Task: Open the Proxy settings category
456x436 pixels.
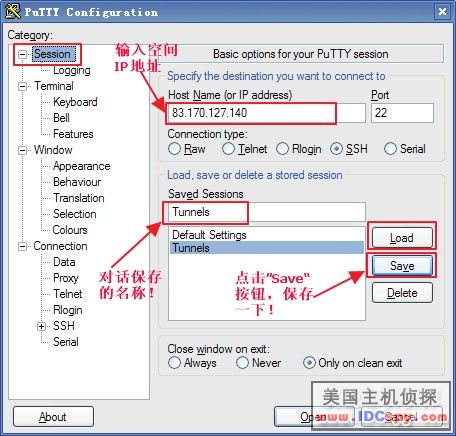Action: click(x=66, y=278)
